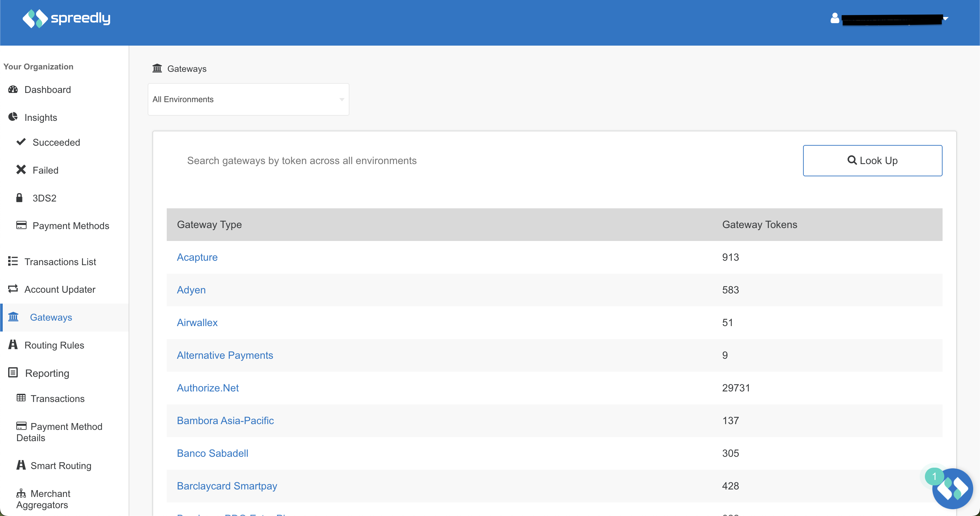Click the Failed X icon
The image size is (980, 516).
(21, 170)
